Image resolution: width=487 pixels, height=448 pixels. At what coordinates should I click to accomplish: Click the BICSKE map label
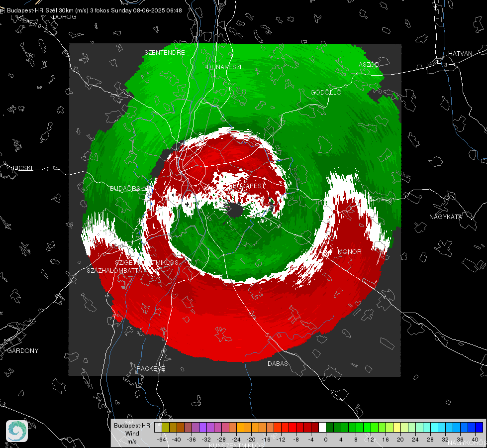[x=24, y=168]
